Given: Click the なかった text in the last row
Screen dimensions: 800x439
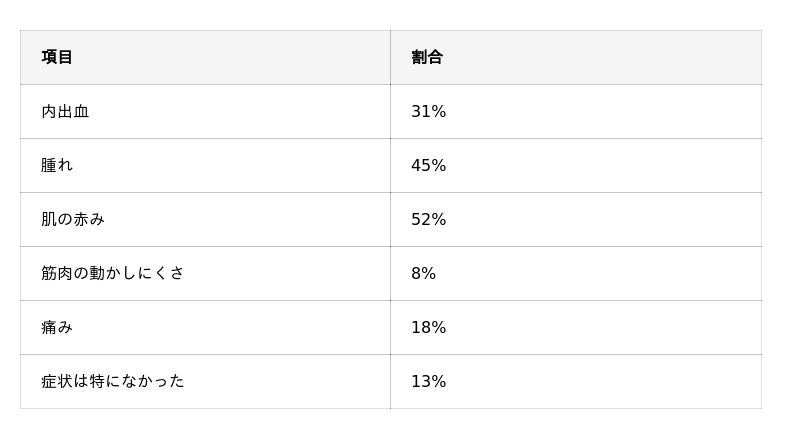Looking at the screenshot, I should tap(153, 382).
